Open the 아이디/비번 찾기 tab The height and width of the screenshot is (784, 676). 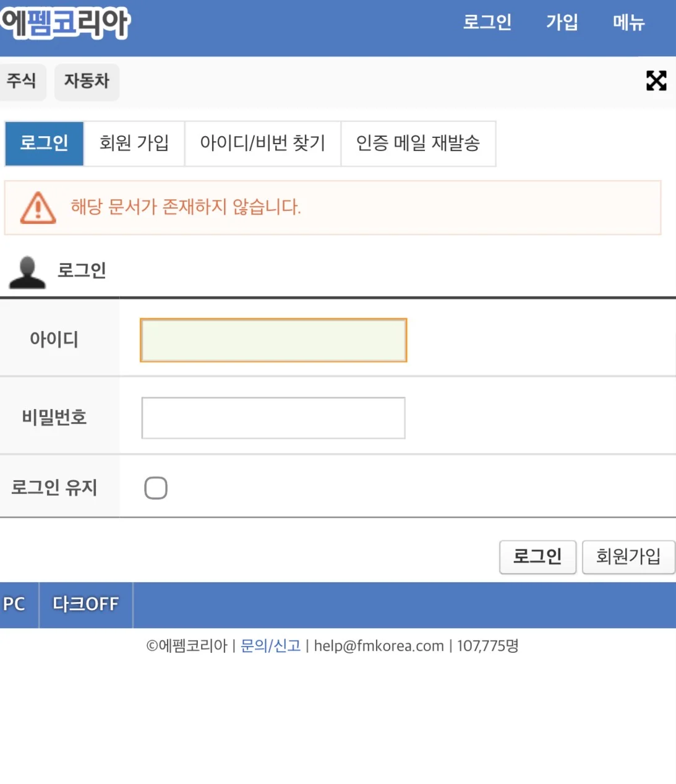[x=263, y=144]
